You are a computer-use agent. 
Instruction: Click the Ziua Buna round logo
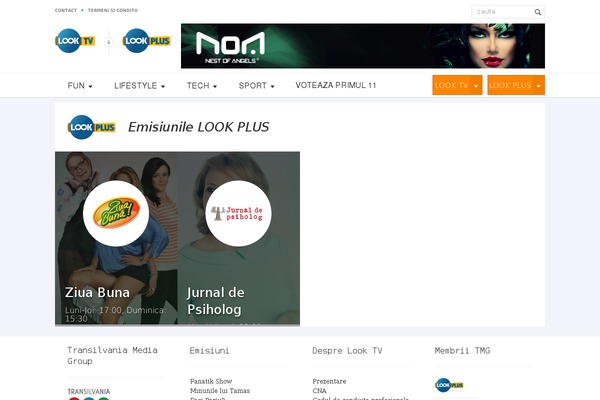click(x=116, y=213)
